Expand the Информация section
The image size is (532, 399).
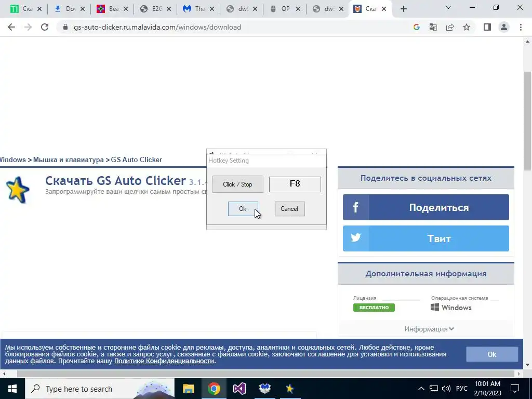[x=429, y=329]
